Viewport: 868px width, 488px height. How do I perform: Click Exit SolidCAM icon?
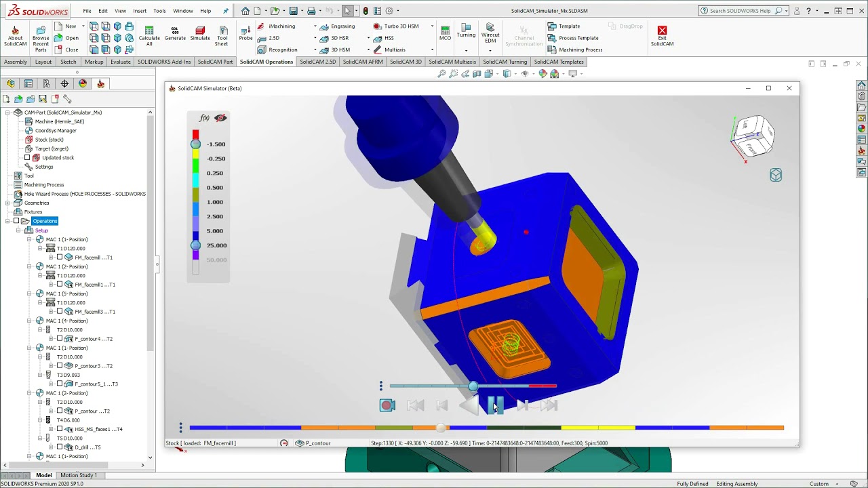coord(662,30)
